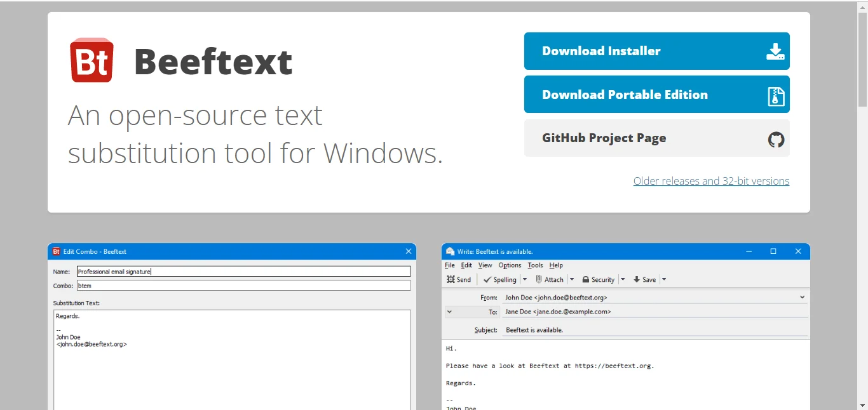This screenshot has width=868, height=410.
Task: Click the download tray icon on Download Installer
Action: pyautogui.click(x=775, y=51)
